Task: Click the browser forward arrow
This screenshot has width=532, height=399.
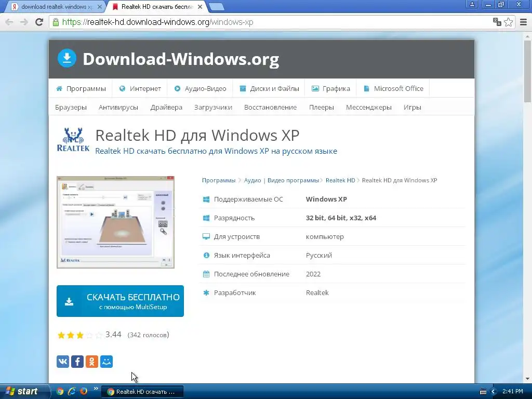Action: (x=24, y=22)
